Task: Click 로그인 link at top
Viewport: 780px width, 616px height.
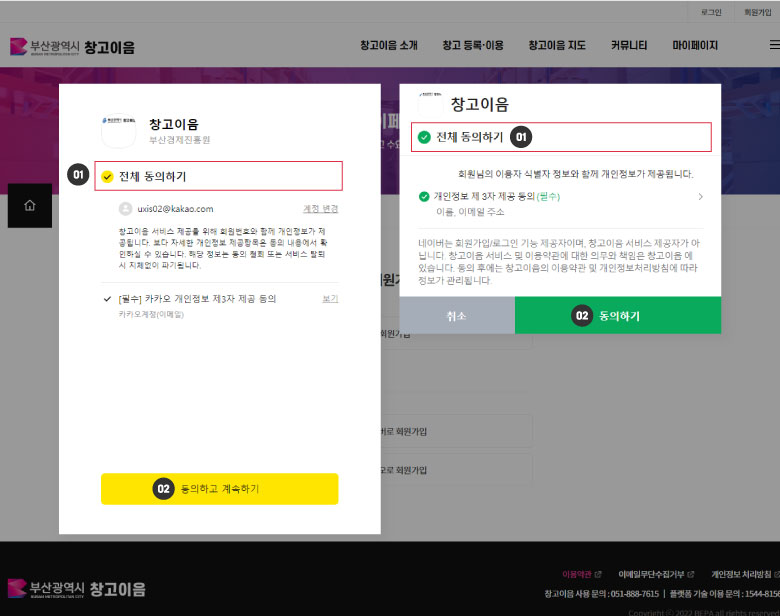Action: (711, 12)
